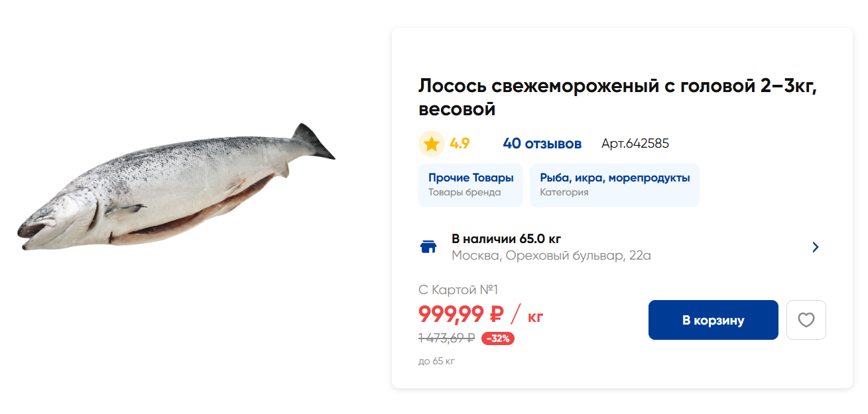
Task: Add salmon to favorites with heart icon
Action: pos(806,320)
